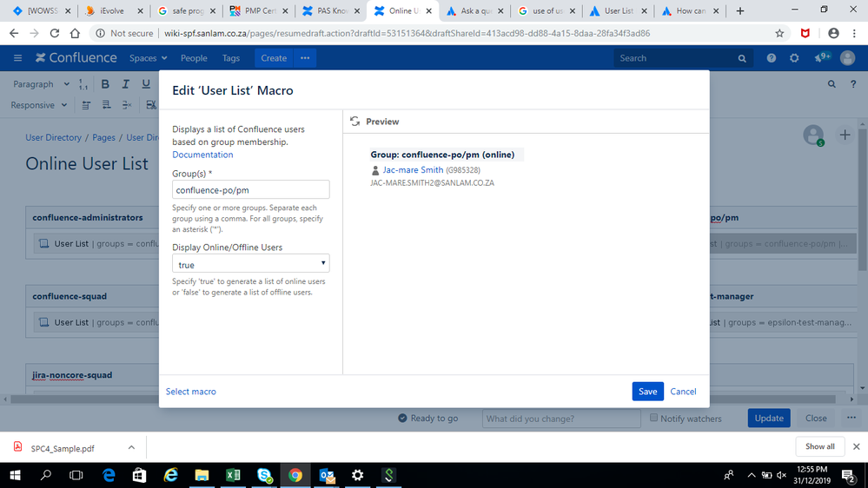The height and width of the screenshot is (488, 868).
Task: Open Excel from the taskbar
Action: tap(233, 475)
